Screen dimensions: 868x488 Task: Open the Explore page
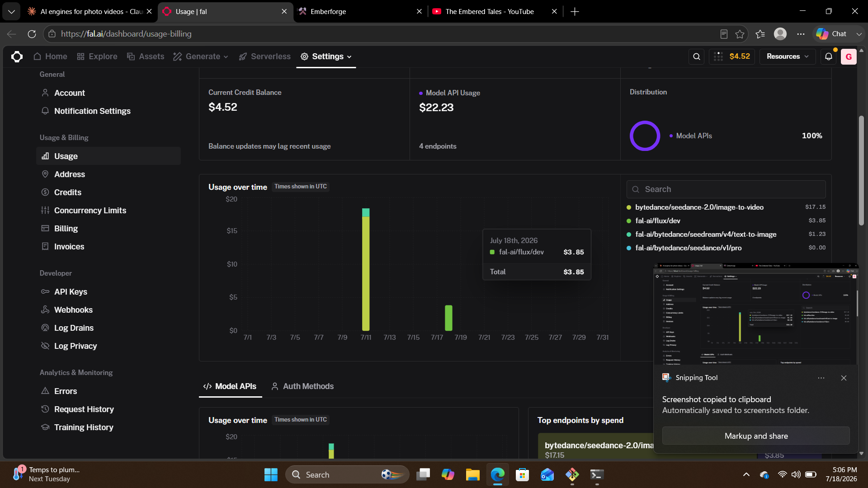pos(97,56)
